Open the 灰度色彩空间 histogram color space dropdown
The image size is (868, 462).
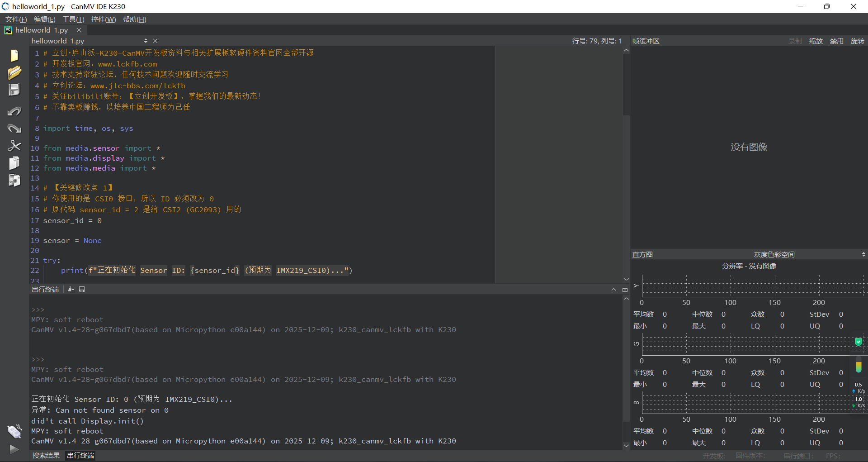pos(808,255)
